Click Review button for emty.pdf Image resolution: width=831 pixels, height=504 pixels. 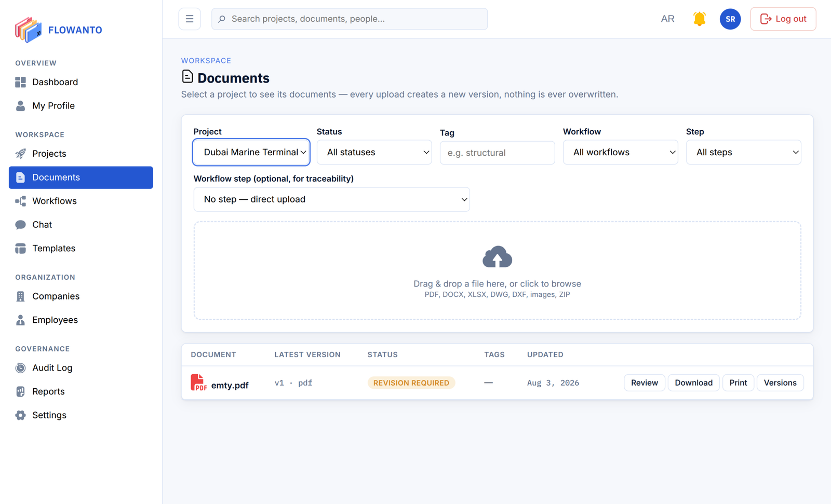[644, 383]
